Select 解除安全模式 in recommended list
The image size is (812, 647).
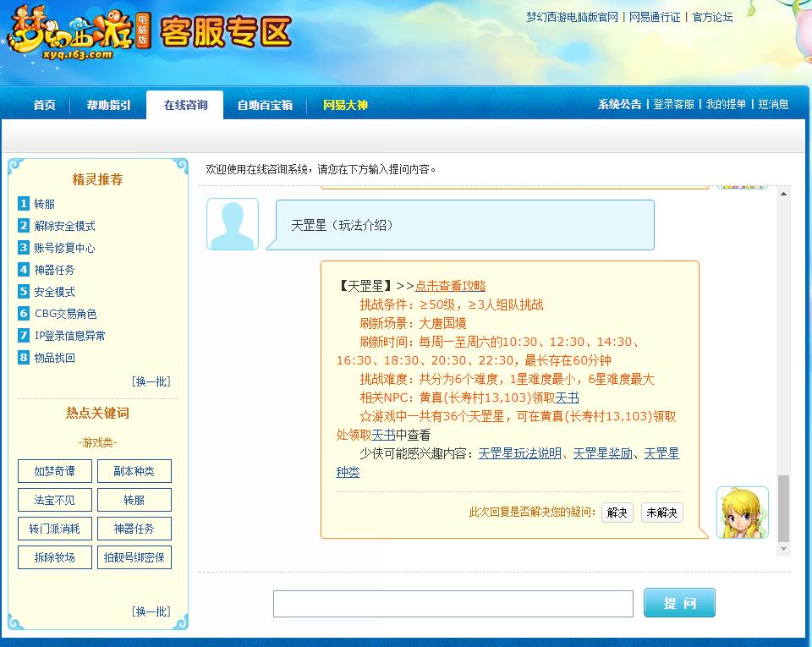pos(65,226)
